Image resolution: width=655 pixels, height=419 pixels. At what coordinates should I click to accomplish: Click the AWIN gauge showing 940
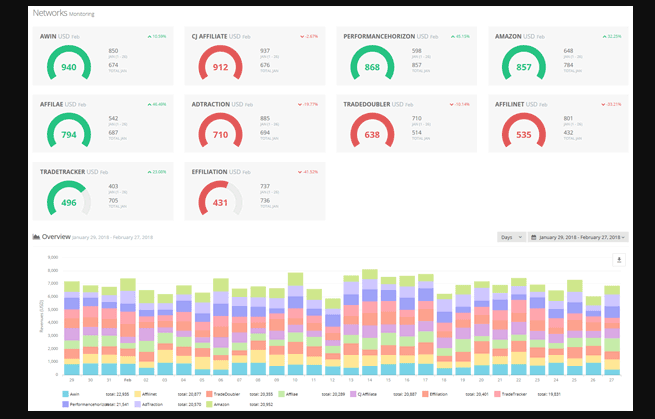[x=69, y=63]
